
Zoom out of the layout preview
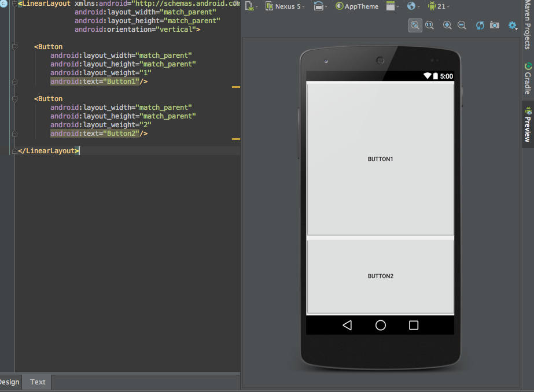pyautogui.click(x=462, y=25)
